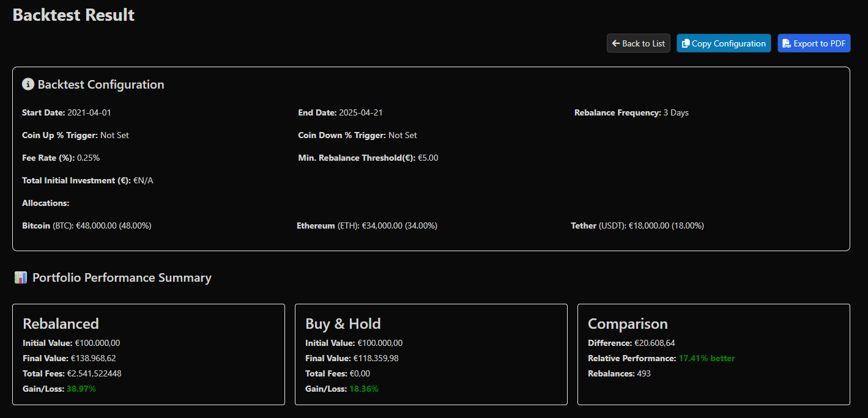
Task: Click the Rebalances count 493
Action: coord(644,373)
